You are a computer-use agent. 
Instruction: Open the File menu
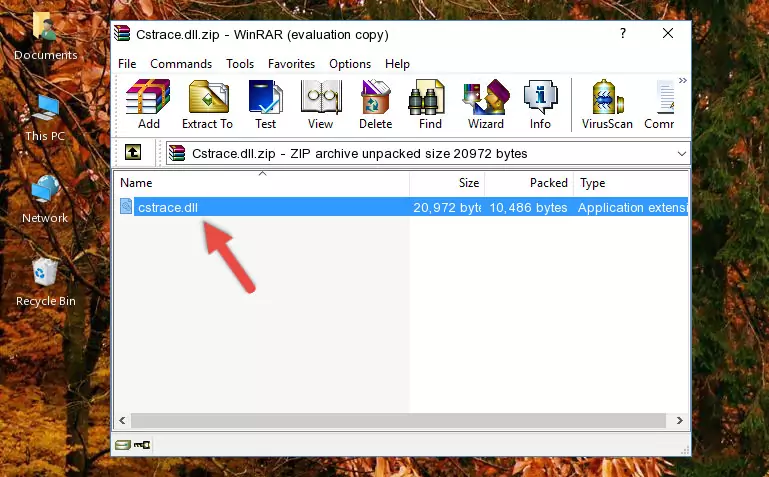tap(127, 64)
